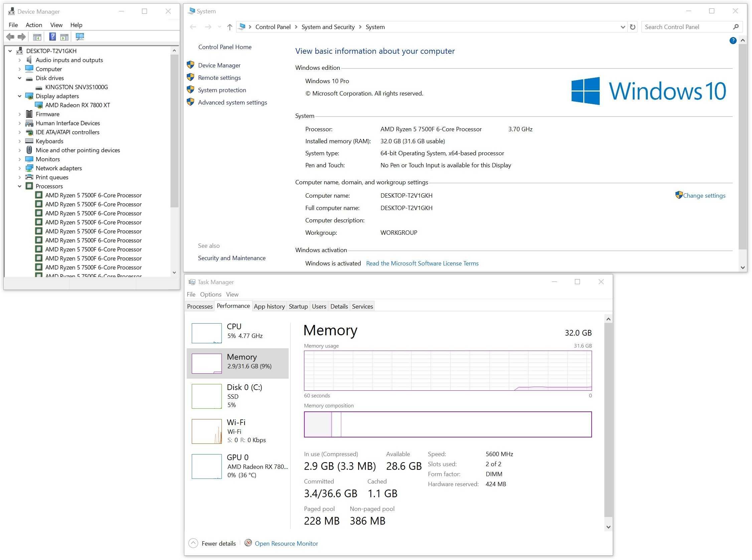
Task: Open Device Manager link in System sidebar
Action: tap(219, 65)
